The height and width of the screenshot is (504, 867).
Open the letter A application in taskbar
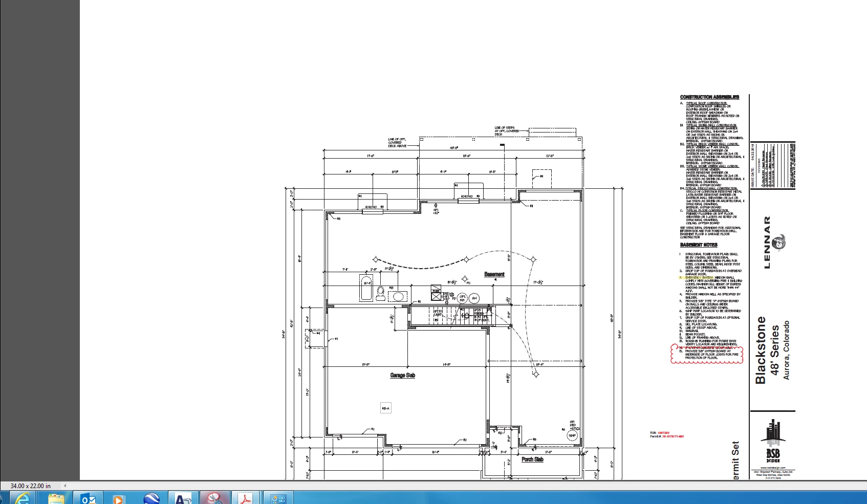(183, 498)
